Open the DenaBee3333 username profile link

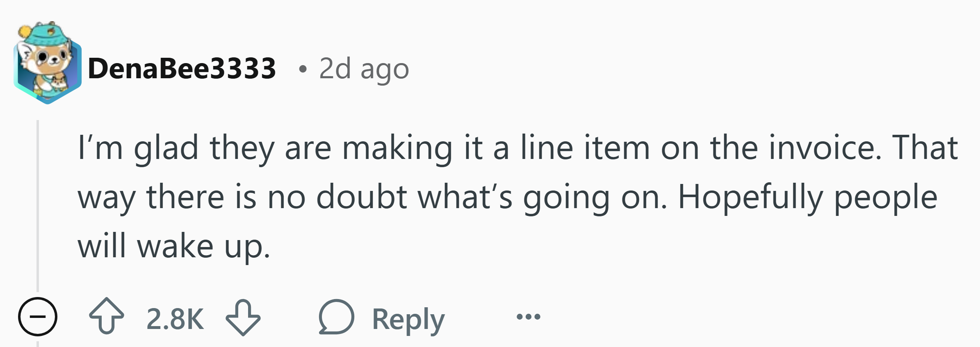tap(182, 68)
